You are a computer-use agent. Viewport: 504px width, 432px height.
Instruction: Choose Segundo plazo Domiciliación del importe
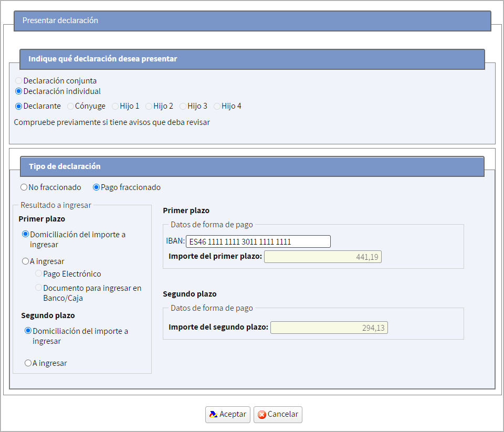pos(28,330)
